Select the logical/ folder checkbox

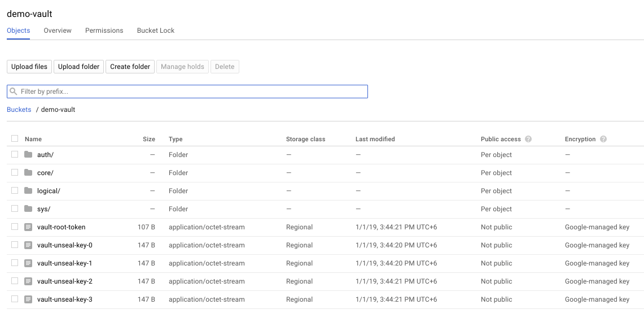point(15,191)
